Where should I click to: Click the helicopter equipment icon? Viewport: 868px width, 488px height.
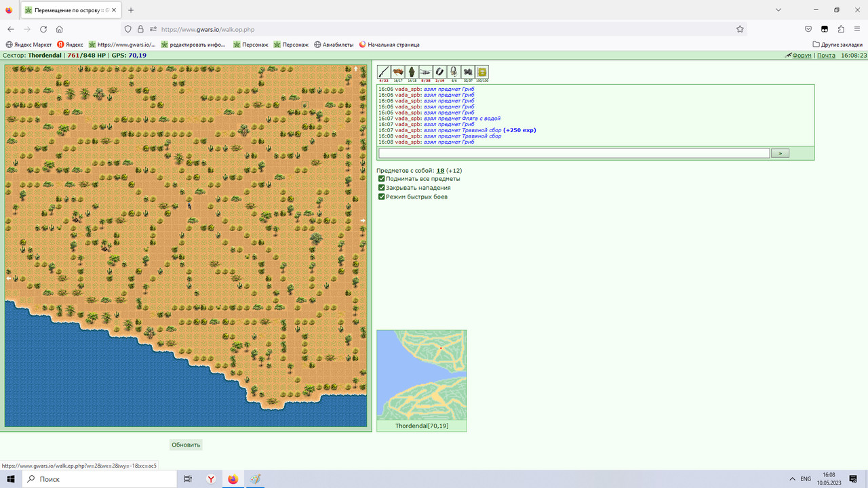tap(426, 72)
